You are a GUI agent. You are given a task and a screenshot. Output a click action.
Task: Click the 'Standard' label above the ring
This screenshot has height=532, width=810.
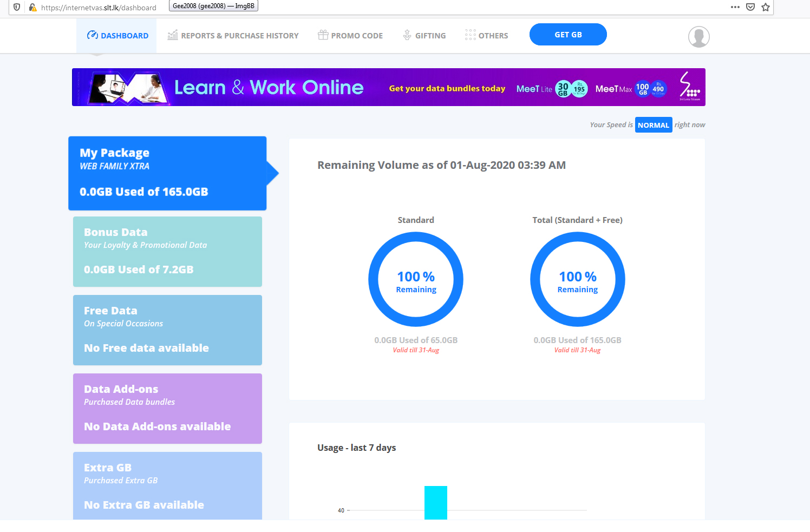pos(416,220)
